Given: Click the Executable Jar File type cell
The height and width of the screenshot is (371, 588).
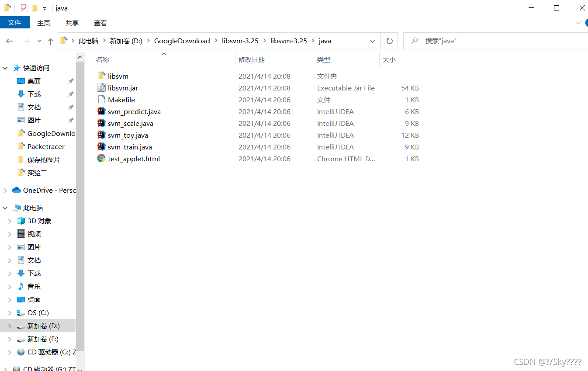Looking at the screenshot, I should pos(346,88).
